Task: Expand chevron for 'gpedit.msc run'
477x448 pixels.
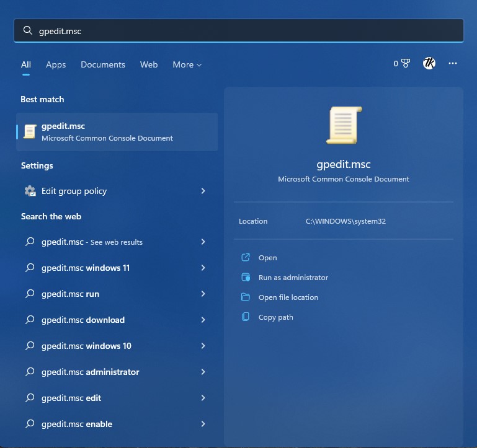Action: (x=203, y=294)
